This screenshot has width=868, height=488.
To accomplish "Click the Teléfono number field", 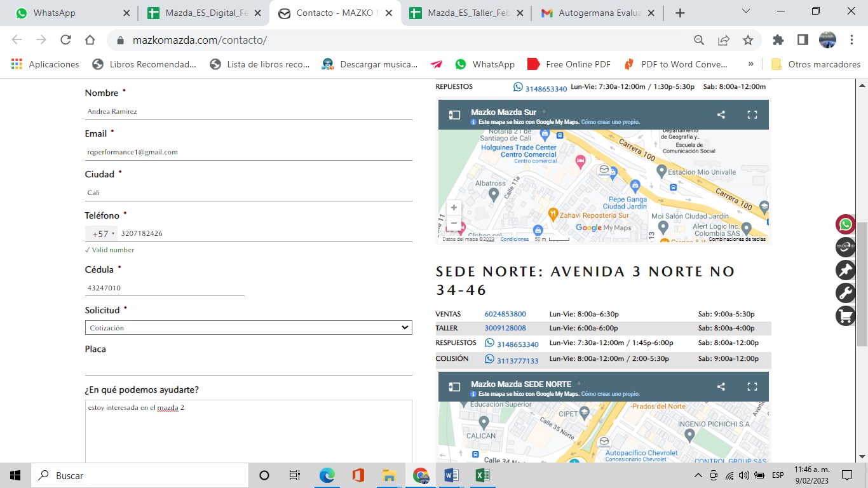I will pos(266,233).
